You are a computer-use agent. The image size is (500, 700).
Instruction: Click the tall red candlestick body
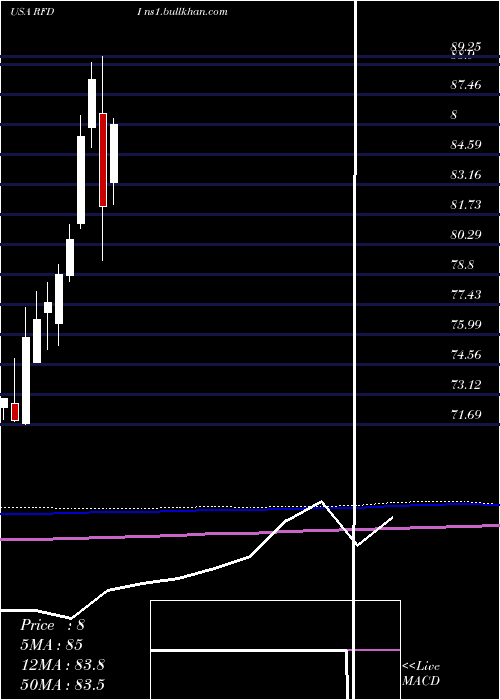coord(103,160)
